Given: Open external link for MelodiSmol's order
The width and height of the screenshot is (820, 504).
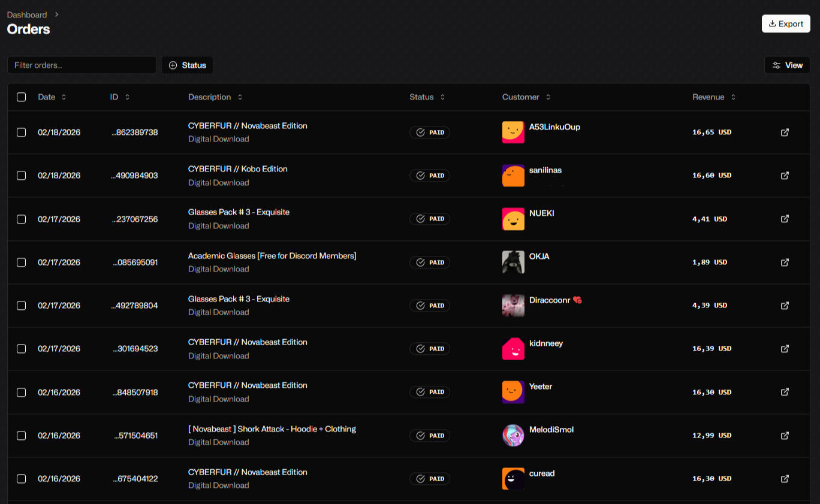Looking at the screenshot, I should [x=785, y=436].
